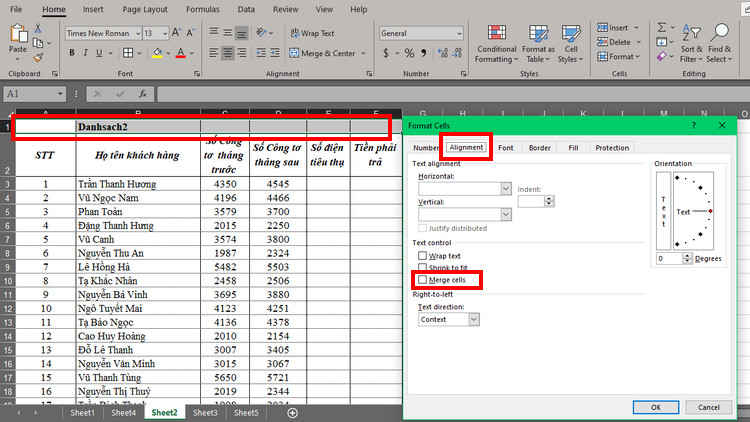Toggle the Justify distributed checkbox
The image size is (750, 422).
point(422,228)
